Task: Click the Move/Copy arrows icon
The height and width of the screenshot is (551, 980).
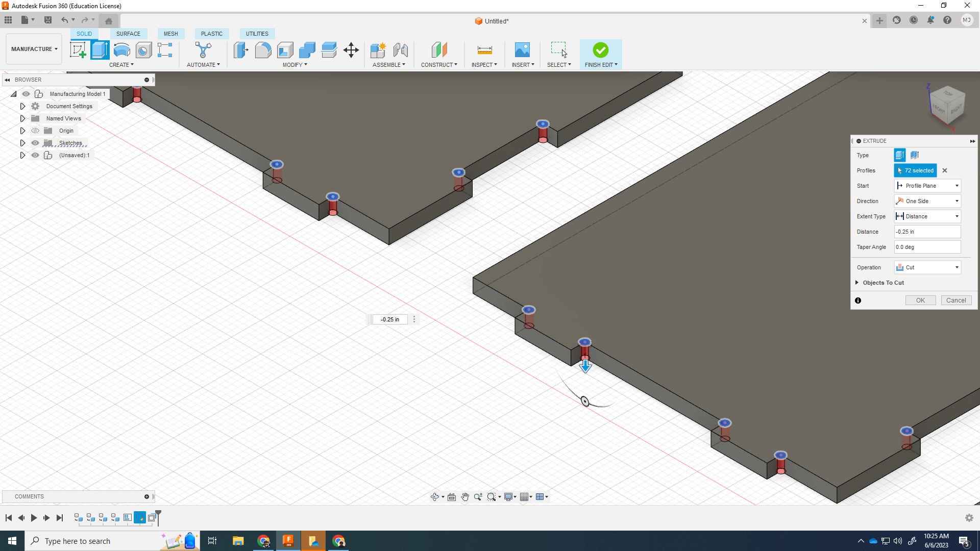Action: (x=351, y=50)
